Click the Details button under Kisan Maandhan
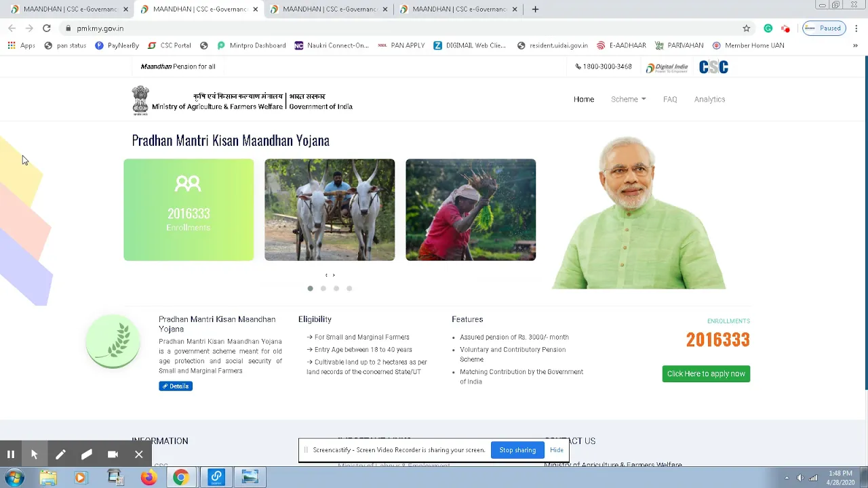Image resolution: width=868 pixels, height=488 pixels. [x=176, y=386]
